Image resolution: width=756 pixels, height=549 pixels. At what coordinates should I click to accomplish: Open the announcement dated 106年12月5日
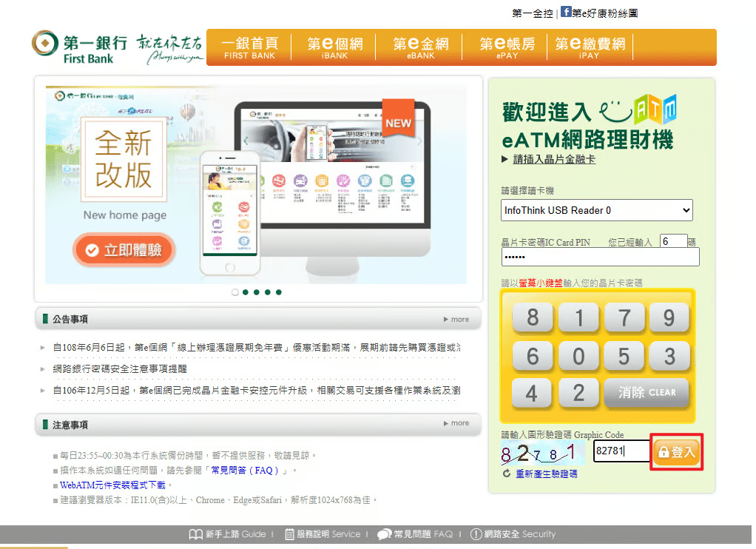[x=257, y=390]
